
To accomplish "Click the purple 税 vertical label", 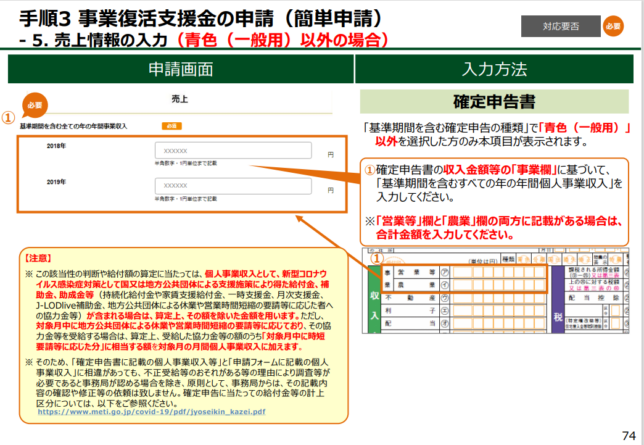I will click(x=558, y=300).
